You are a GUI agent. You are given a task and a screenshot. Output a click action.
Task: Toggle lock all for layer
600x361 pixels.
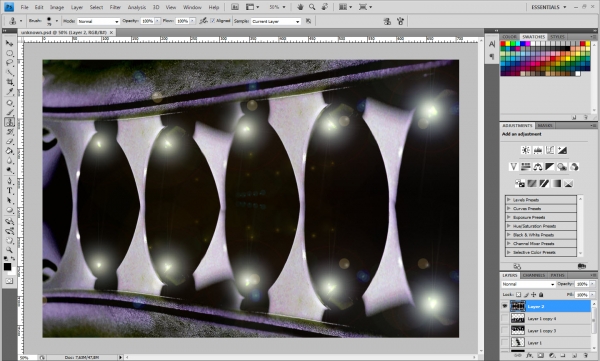tap(541, 295)
